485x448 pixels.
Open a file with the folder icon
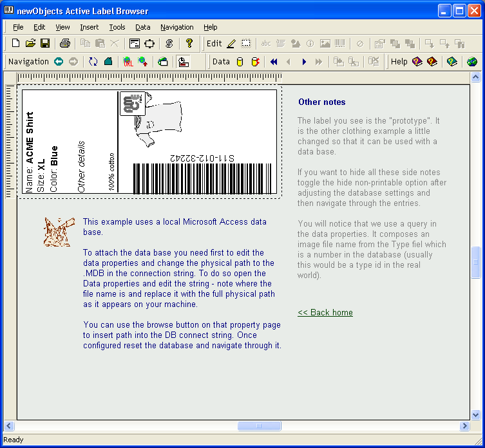click(x=30, y=43)
